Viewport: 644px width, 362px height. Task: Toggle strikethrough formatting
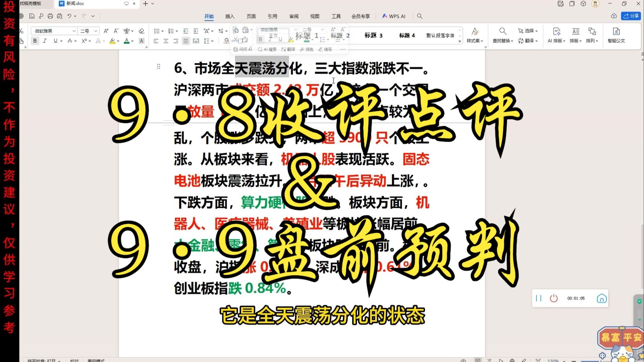pos(70,41)
